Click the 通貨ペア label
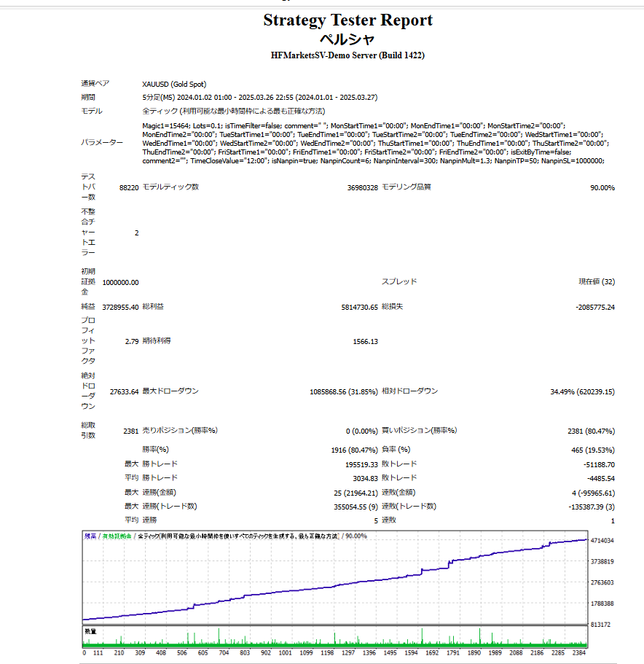 (x=95, y=83)
